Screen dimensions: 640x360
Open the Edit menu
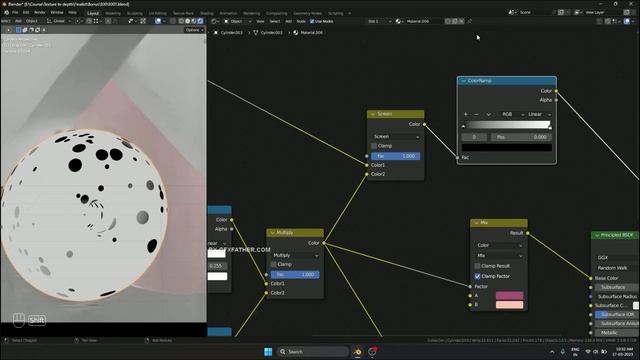pyautogui.click(x=26, y=13)
